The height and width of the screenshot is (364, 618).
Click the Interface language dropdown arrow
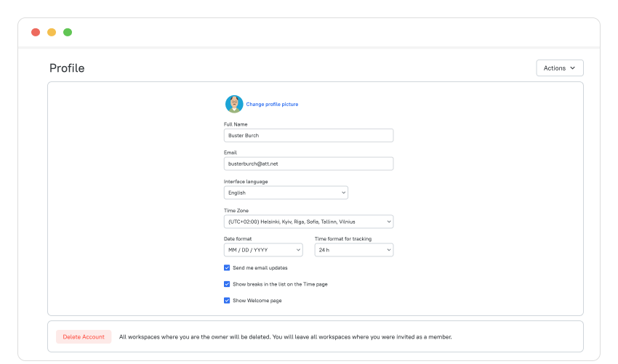(343, 193)
